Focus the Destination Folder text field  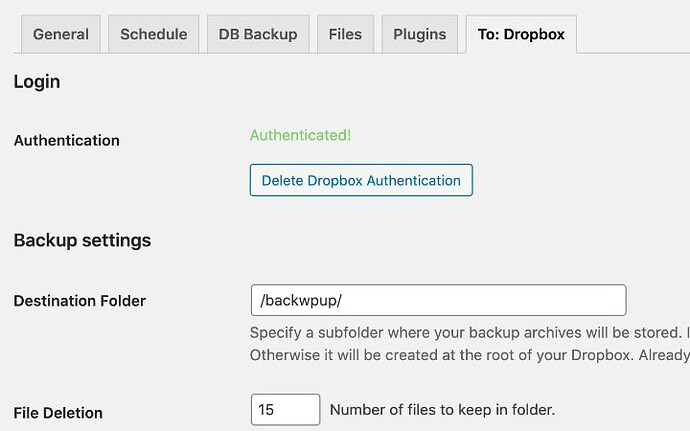(438, 300)
